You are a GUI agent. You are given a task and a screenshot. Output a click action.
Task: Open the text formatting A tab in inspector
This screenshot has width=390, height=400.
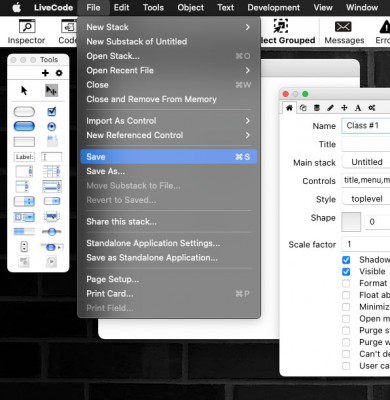pos(358,108)
